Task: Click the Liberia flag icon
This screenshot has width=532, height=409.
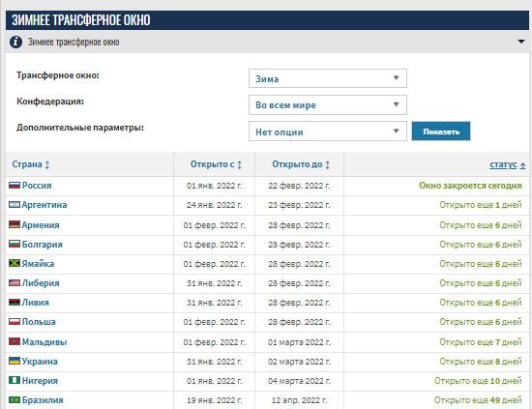Action: 15,282
